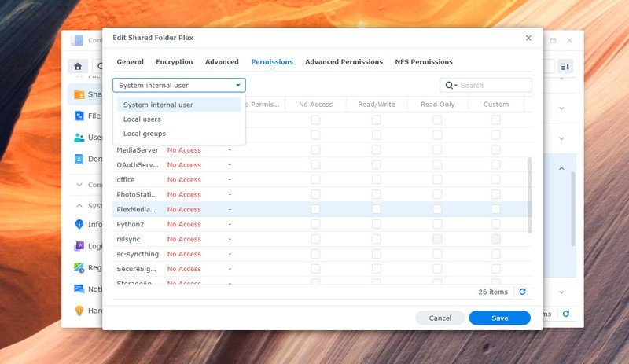Click Control Panel background list scrollbar
The image size is (629, 364).
click(x=573, y=208)
